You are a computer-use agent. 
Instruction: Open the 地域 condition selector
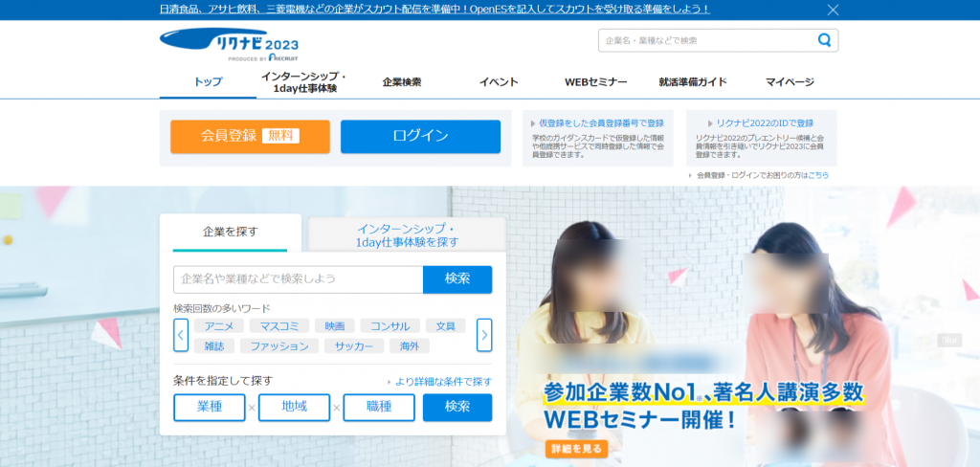tap(295, 408)
